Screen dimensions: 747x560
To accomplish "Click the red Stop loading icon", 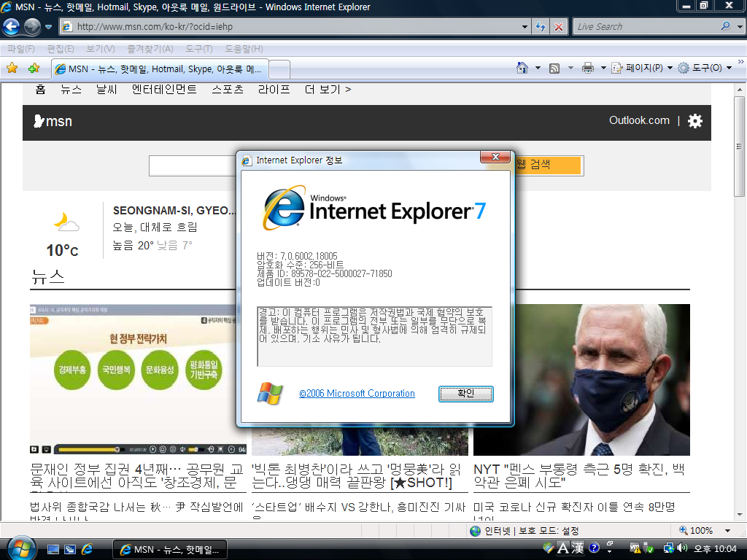I will point(558,27).
